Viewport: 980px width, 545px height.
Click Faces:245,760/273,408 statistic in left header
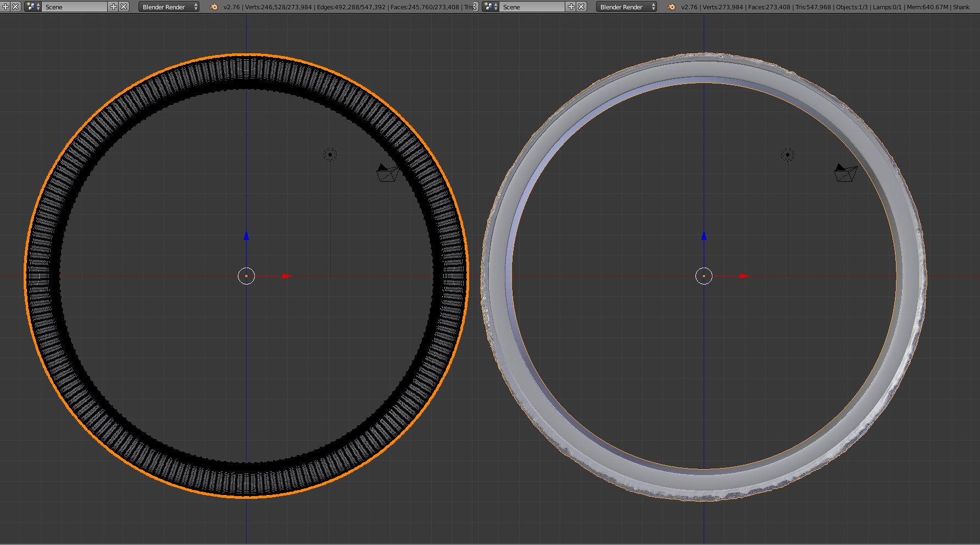(x=425, y=7)
